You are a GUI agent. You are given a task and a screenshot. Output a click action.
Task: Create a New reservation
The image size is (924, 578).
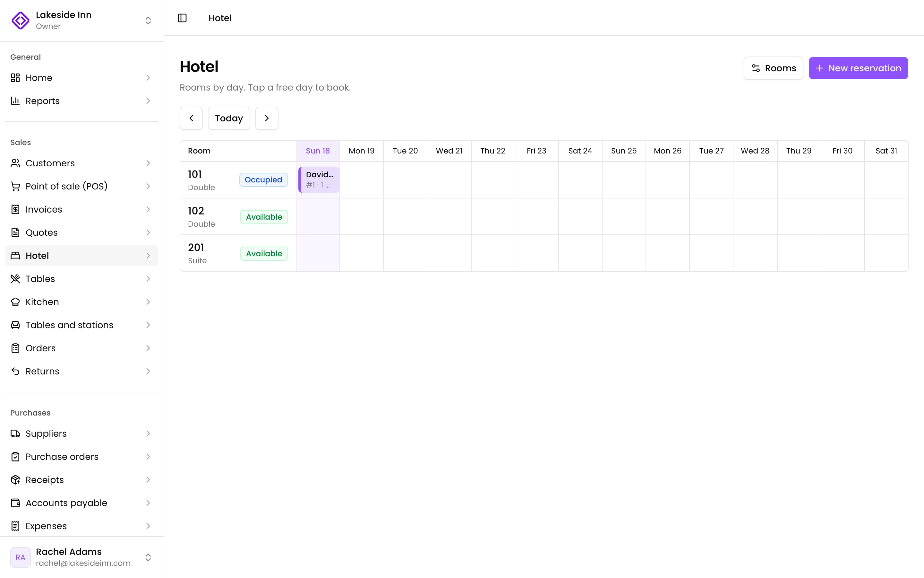tap(858, 68)
